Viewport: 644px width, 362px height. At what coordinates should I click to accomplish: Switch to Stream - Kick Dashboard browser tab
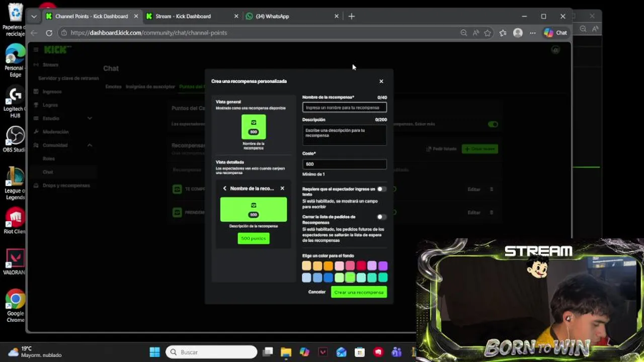183,16
